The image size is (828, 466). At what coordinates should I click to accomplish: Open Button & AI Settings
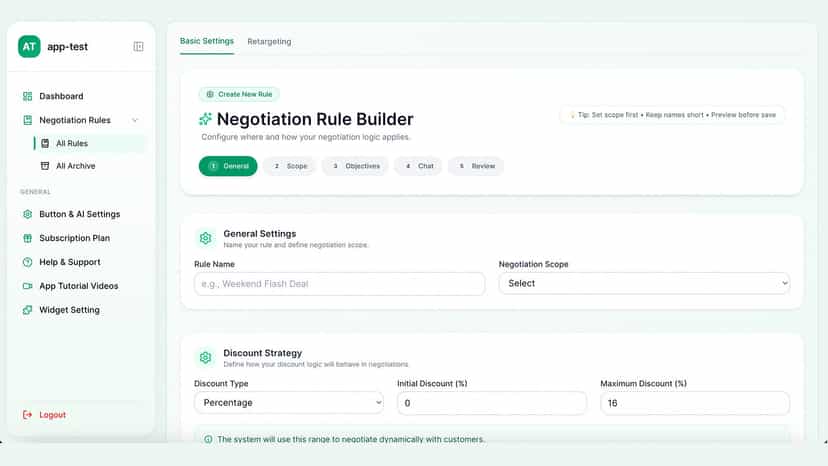pos(81,214)
